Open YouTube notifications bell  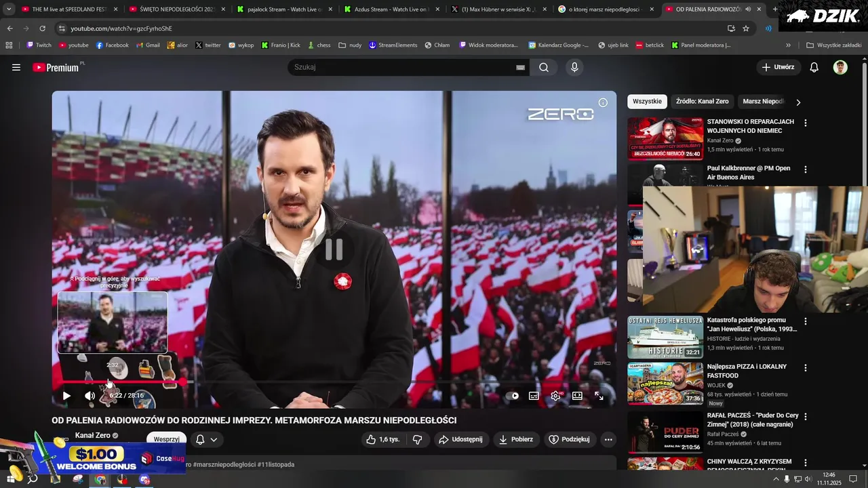pos(814,67)
